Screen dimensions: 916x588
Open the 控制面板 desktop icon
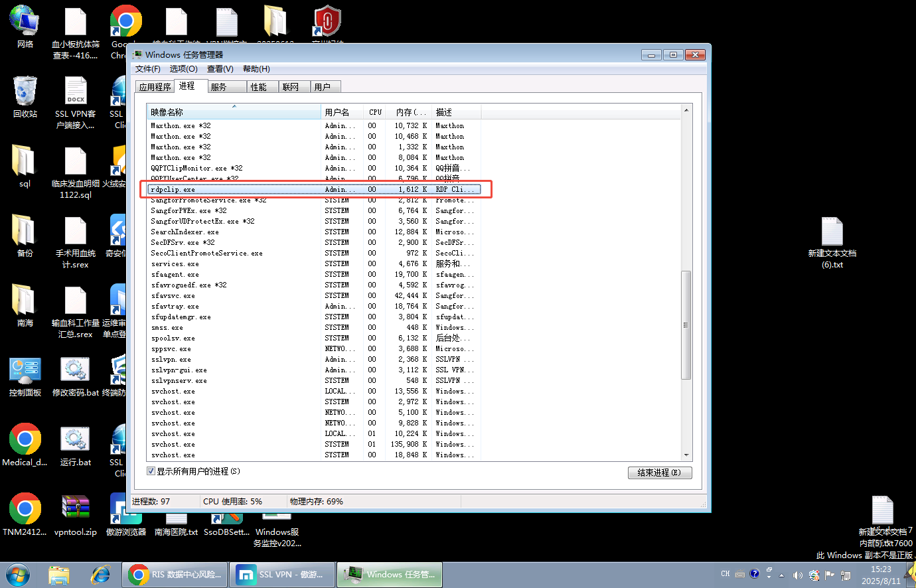[x=25, y=376]
